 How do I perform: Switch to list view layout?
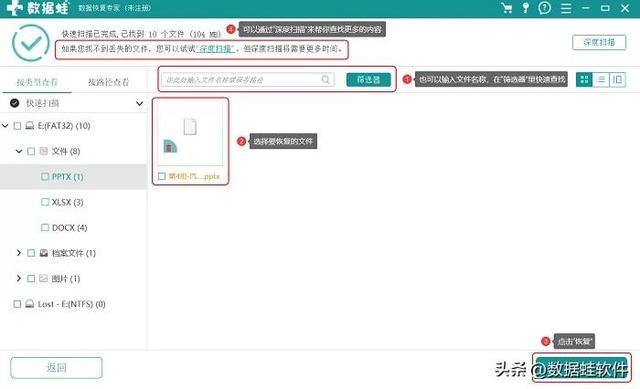[x=601, y=79]
